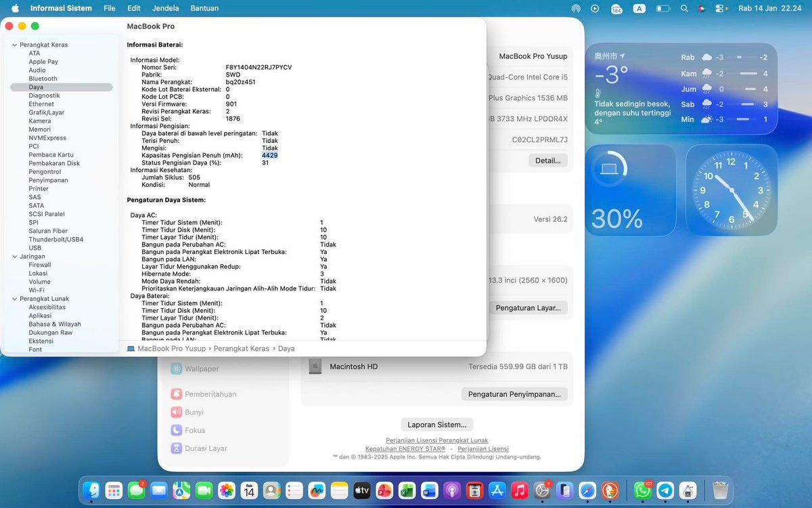Open Spotlight search in menu bar
Viewport: 812px width, 508px height.
(x=684, y=8)
